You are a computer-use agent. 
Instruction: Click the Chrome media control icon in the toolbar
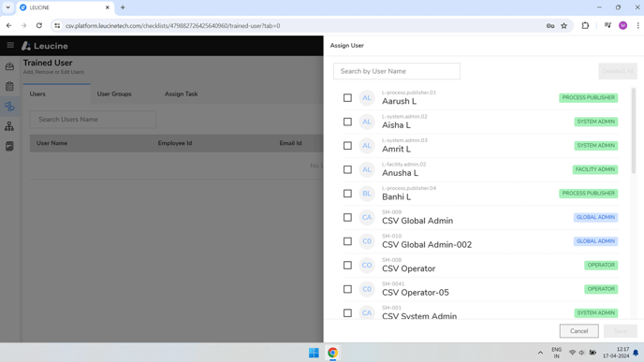coord(607,25)
